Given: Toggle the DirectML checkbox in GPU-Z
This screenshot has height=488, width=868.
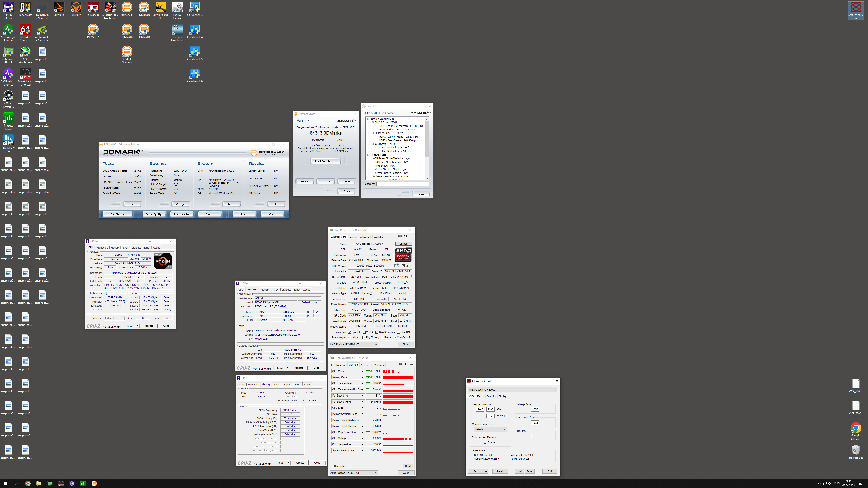Looking at the screenshot, I should tap(399, 332).
